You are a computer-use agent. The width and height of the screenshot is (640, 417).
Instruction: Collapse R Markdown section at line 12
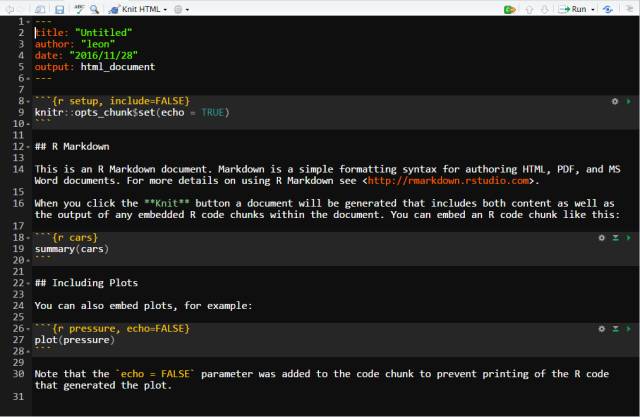pos(28,147)
